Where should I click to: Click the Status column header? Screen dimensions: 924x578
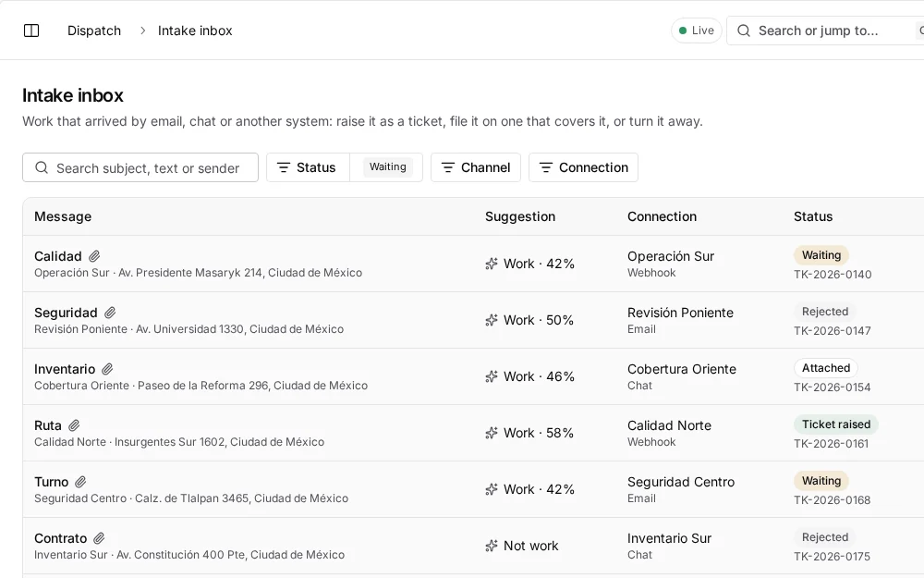(813, 216)
